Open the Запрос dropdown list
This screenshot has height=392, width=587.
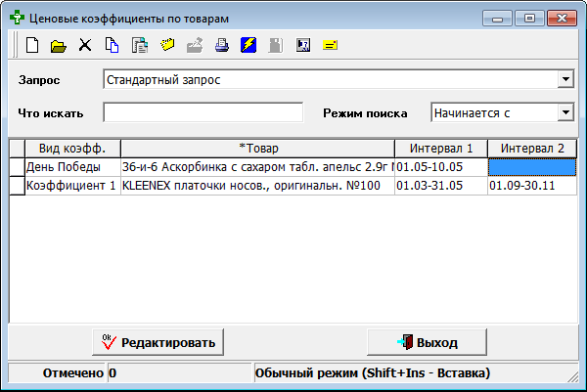click(x=565, y=79)
